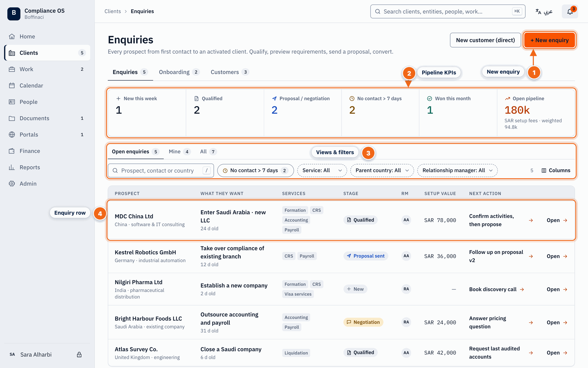
Task: Go to Work in the sidebar
Action: click(47, 69)
